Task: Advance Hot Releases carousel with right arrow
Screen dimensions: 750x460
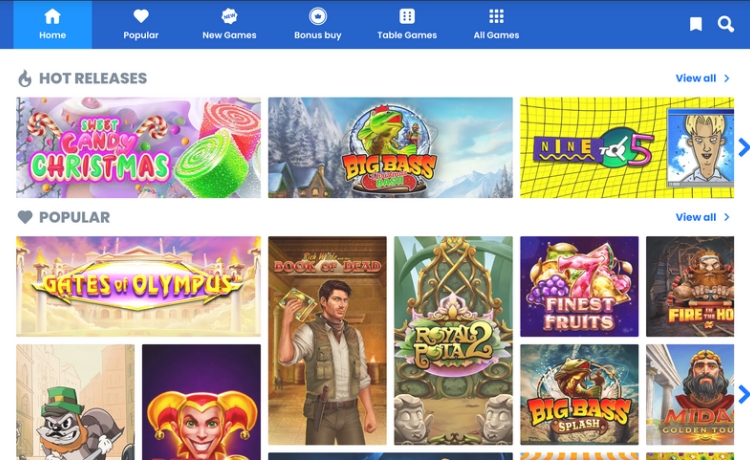Action: pos(744,147)
